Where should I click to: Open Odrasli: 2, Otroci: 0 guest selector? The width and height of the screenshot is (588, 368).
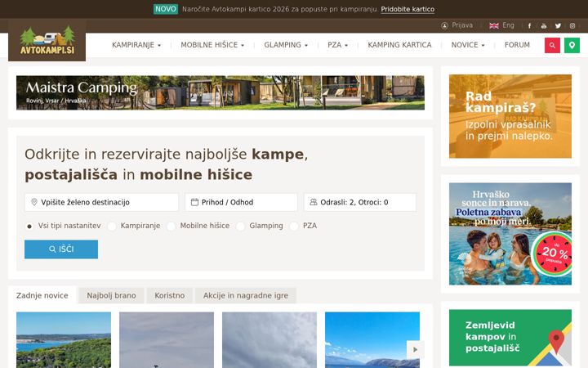[360, 202]
